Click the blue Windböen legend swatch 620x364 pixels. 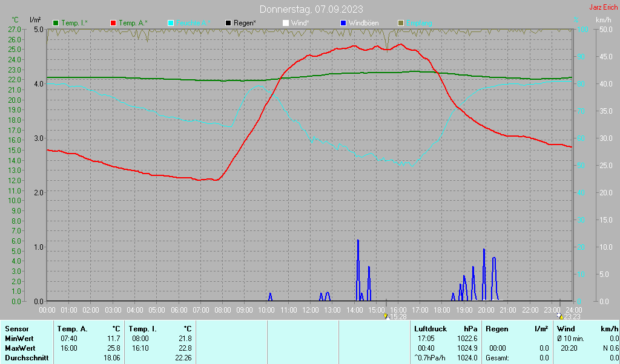pos(343,24)
